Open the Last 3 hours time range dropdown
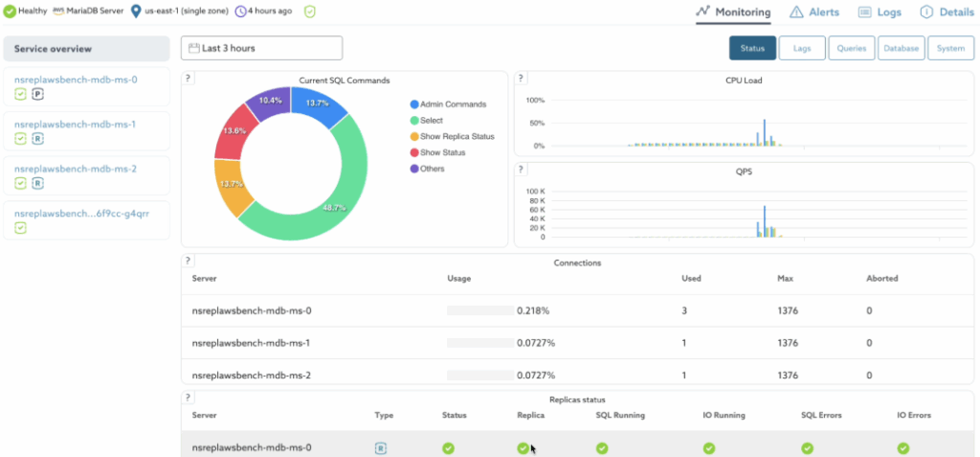 pos(261,48)
